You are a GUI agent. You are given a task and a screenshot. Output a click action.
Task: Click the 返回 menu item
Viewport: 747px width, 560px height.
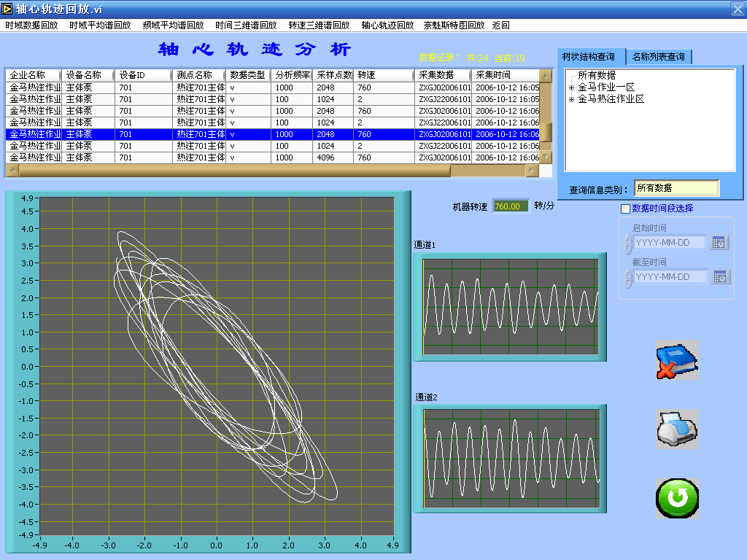pyautogui.click(x=500, y=25)
